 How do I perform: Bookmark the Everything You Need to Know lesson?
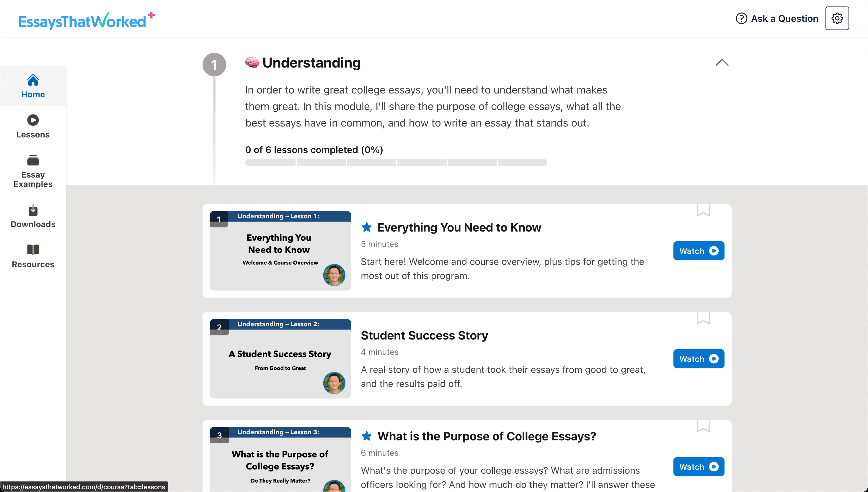[x=703, y=210]
